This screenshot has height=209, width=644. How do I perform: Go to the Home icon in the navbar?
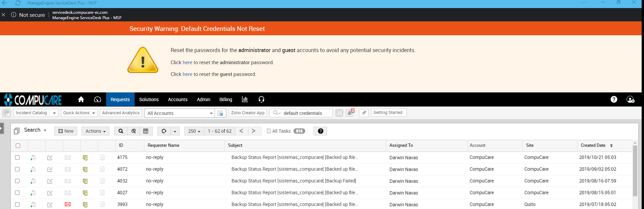(x=81, y=99)
